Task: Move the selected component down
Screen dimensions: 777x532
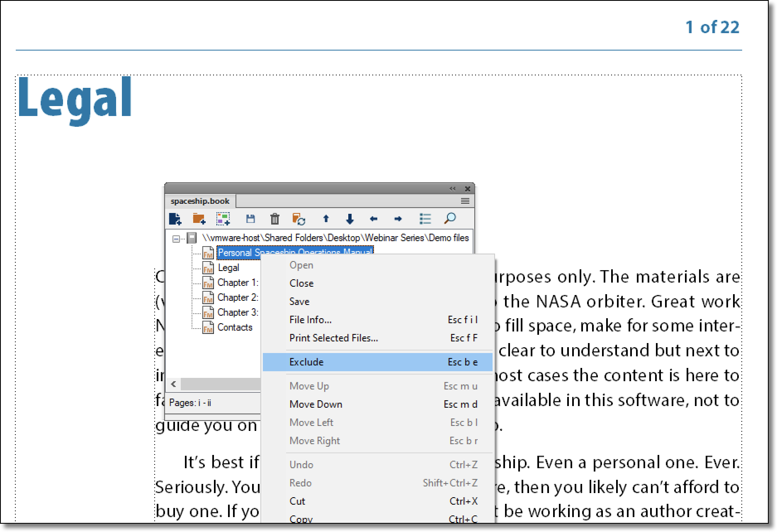Action: (x=350, y=219)
